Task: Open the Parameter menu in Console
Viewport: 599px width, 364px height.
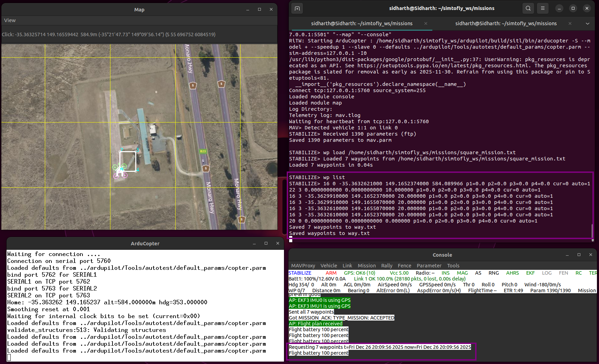Action: [x=429, y=266]
